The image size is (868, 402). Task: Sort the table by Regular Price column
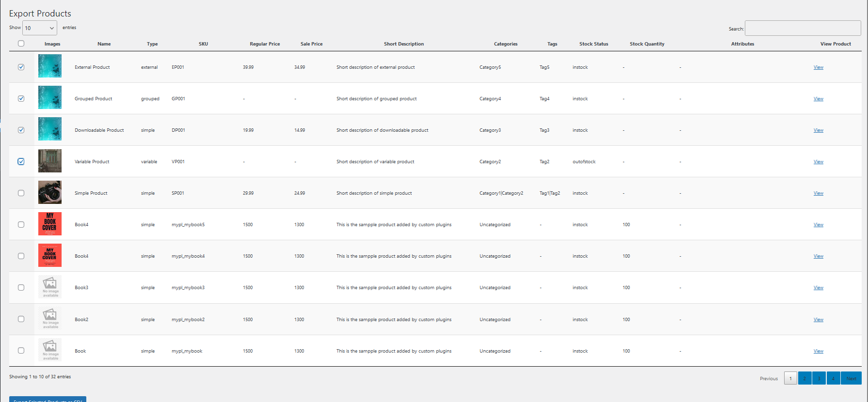point(265,44)
